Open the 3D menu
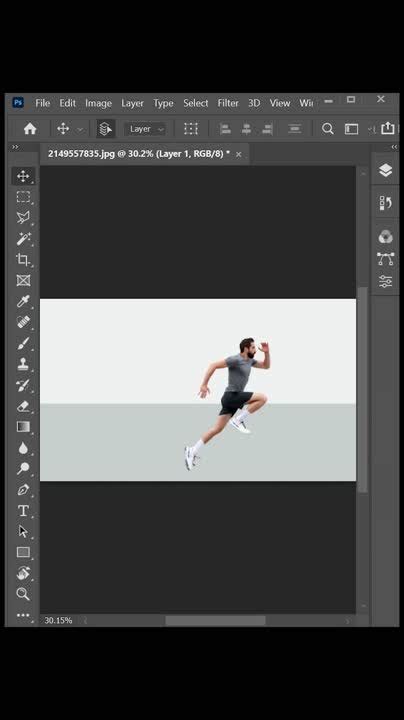Image resolution: width=404 pixels, height=720 pixels. point(254,103)
